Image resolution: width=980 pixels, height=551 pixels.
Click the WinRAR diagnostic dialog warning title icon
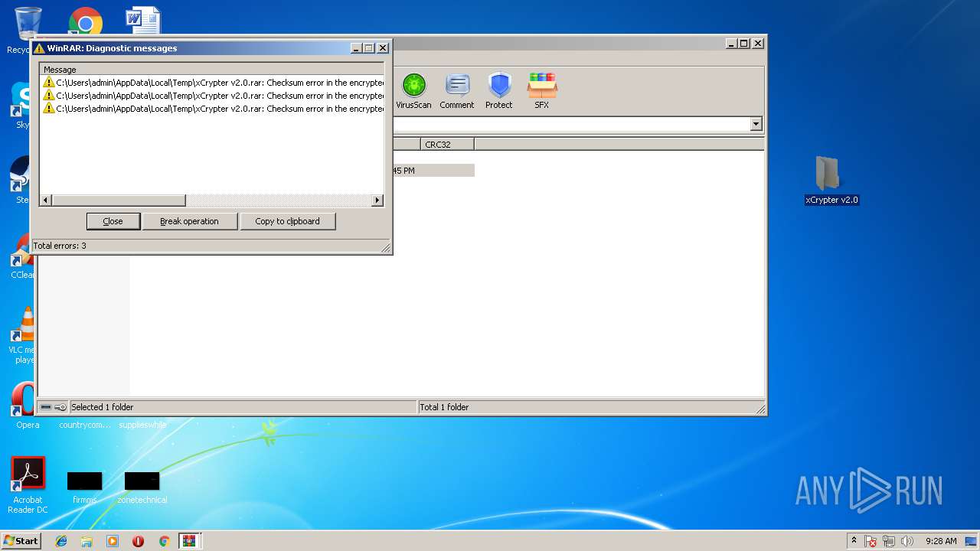click(39, 48)
